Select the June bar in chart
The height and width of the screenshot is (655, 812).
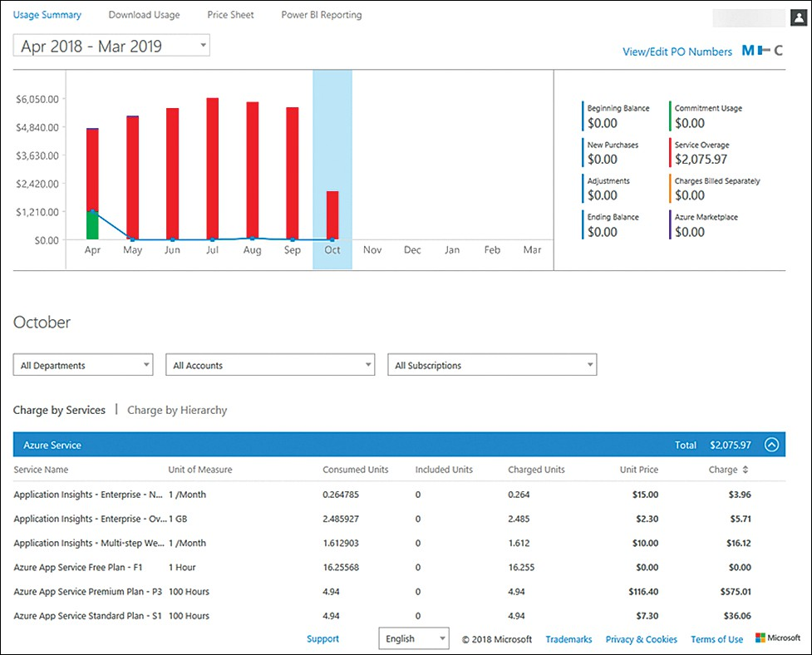pyautogui.click(x=172, y=174)
